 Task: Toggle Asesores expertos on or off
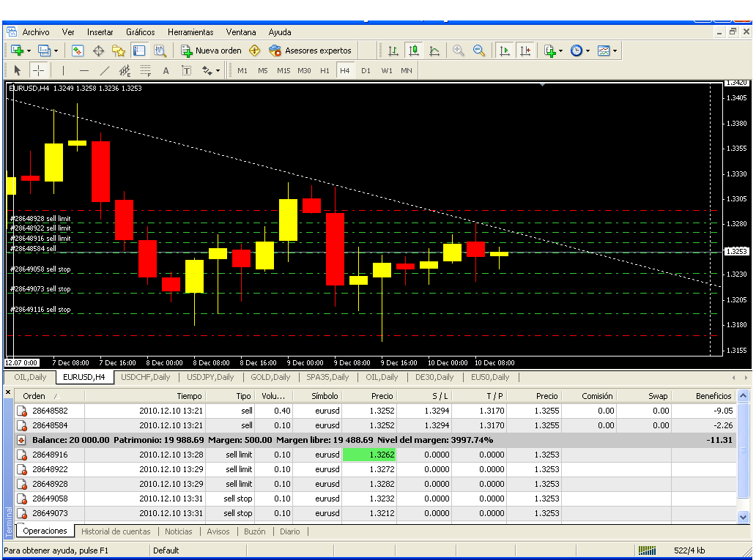310,51
